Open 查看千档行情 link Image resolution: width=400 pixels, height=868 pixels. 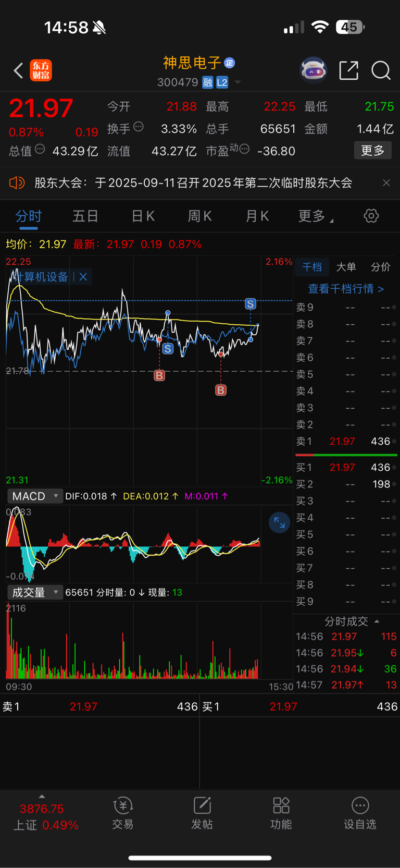(x=346, y=288)
